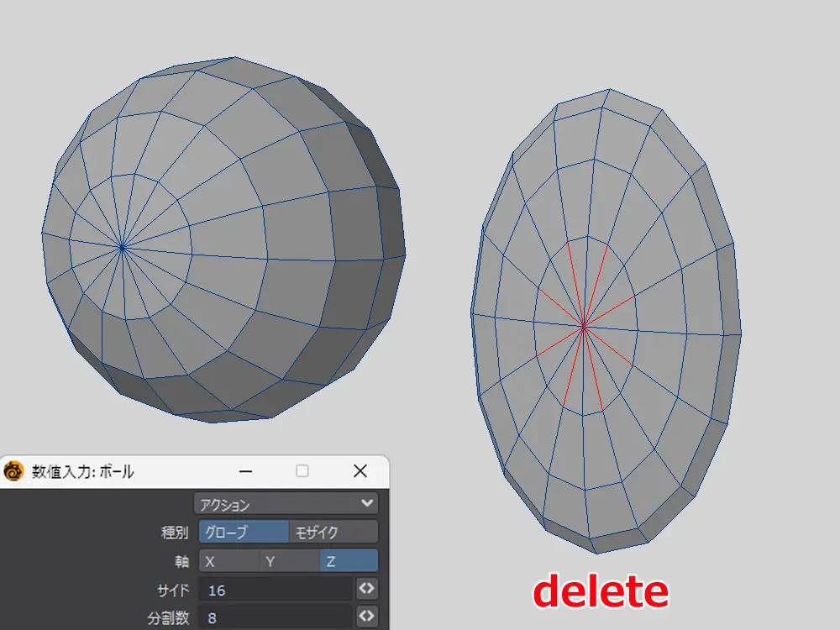Click the サイド value field showing 16
Viewport: 840px width, 630px height.
(276, 590)
